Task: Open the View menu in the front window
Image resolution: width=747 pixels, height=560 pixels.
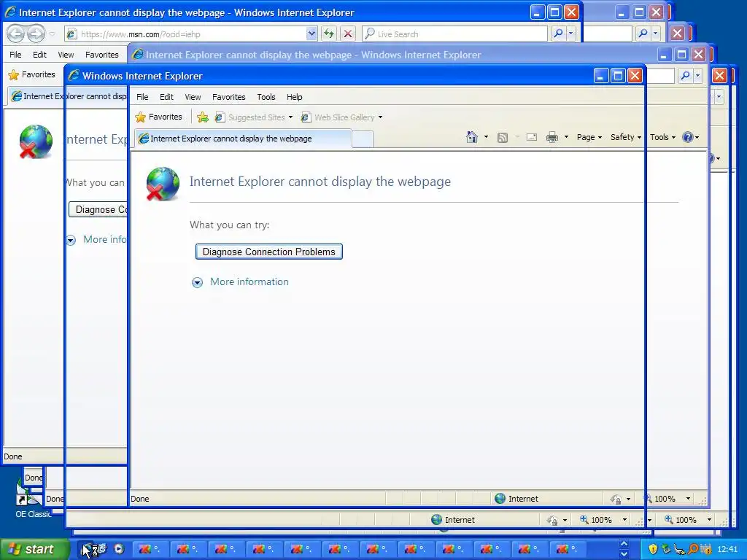Action: 193,97
